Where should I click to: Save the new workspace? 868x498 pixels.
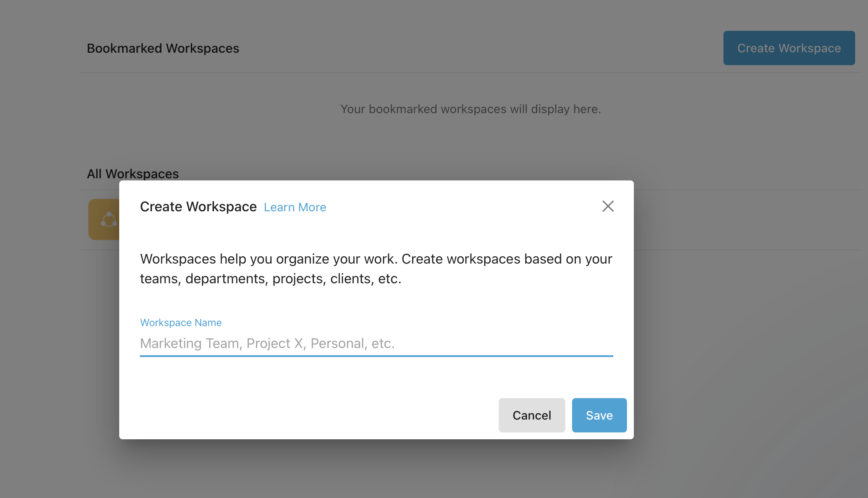click(599, 415)
